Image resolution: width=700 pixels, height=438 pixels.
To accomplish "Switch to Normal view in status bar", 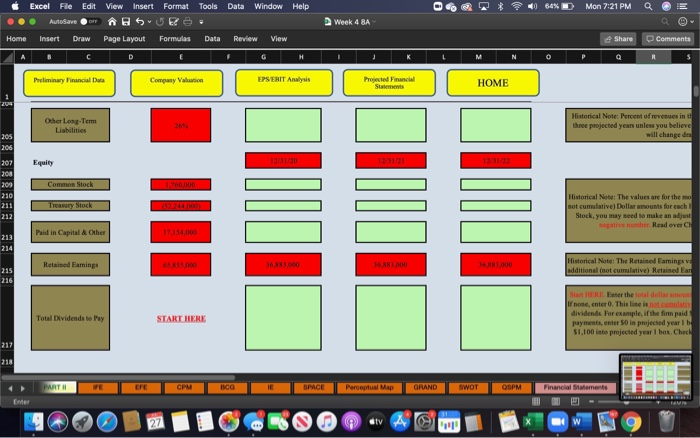I will pyautogui.click(x=536, y=401).
